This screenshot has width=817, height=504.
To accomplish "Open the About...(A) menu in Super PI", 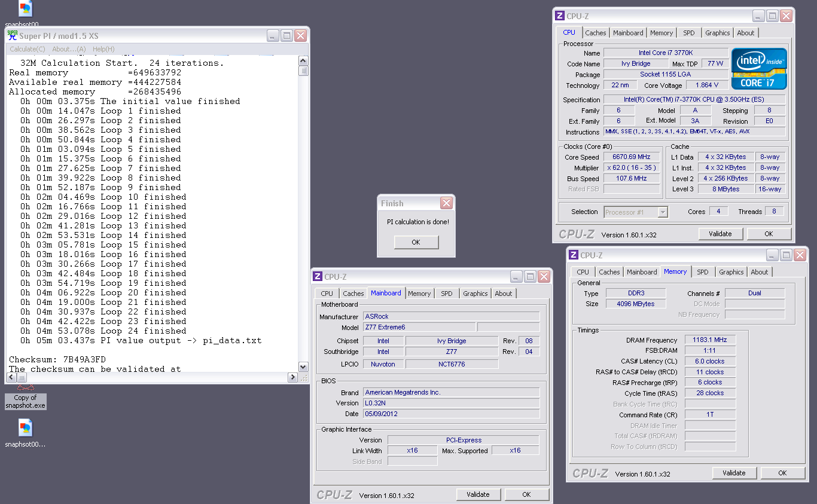I will coord(69,49).
